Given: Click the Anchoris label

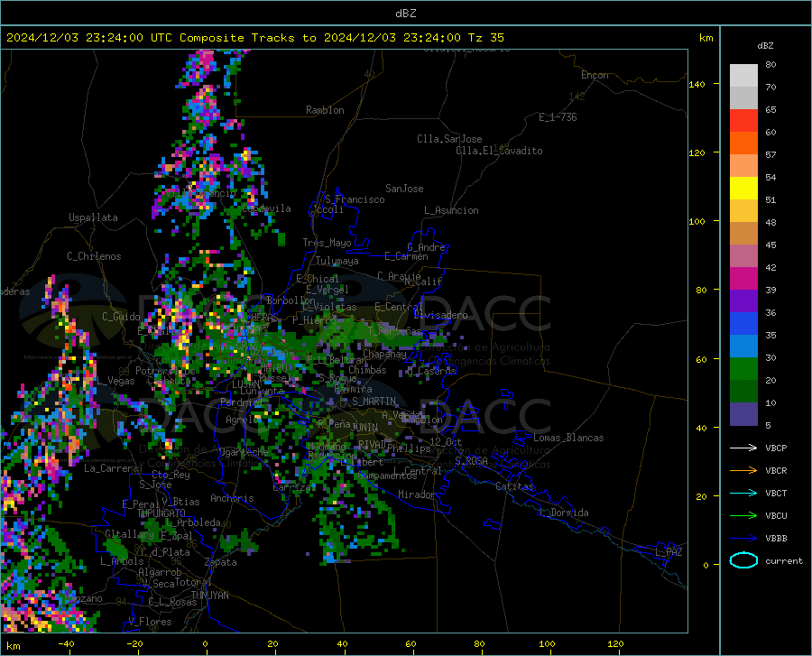Looking at the screenshot, I should click(x=232, y=498).
